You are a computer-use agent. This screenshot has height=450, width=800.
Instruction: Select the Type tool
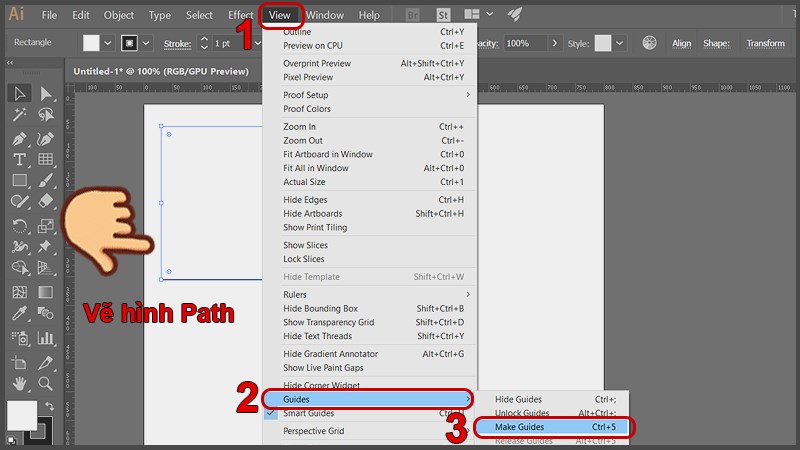click(19, 159)
